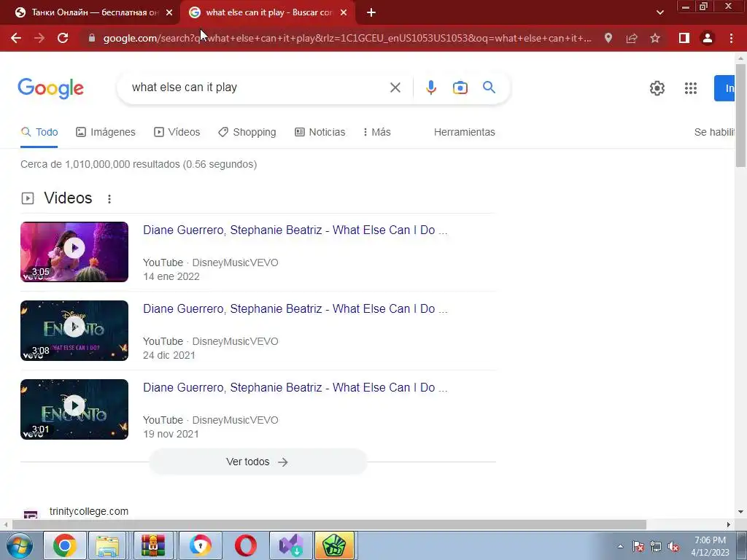This screenshot has height=560, width=747.
Task: Open the location permission icon in address bar
Action: pyautogui.click(x=608, y=38)
